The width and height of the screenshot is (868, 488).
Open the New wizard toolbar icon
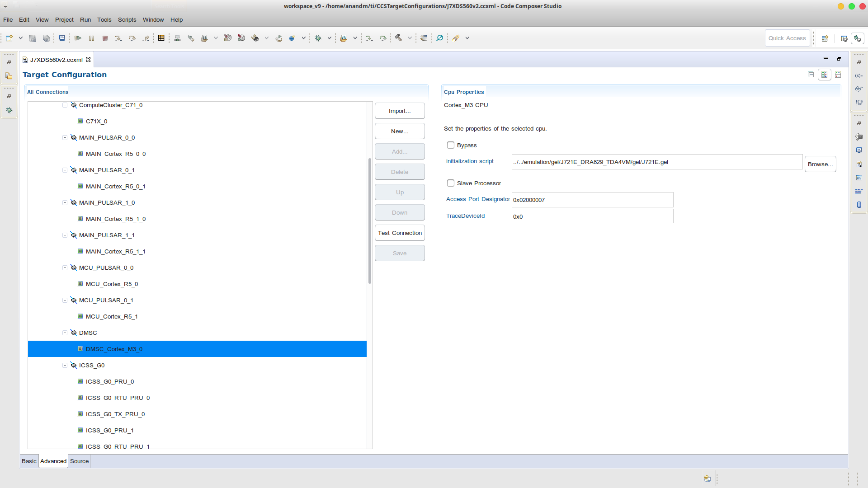(9, 38)
